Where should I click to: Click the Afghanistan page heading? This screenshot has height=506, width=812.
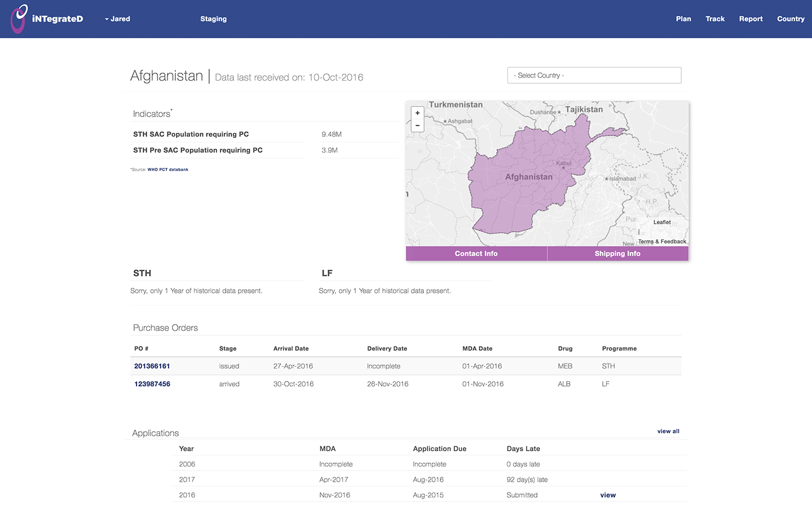(166, 76)
